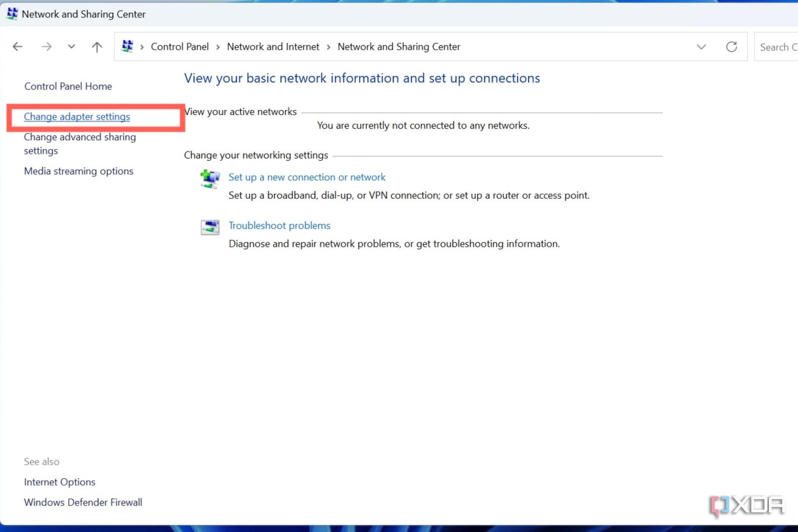798x532 pixels.
Task: Open Media streaming options
Action: pos(78,171)
